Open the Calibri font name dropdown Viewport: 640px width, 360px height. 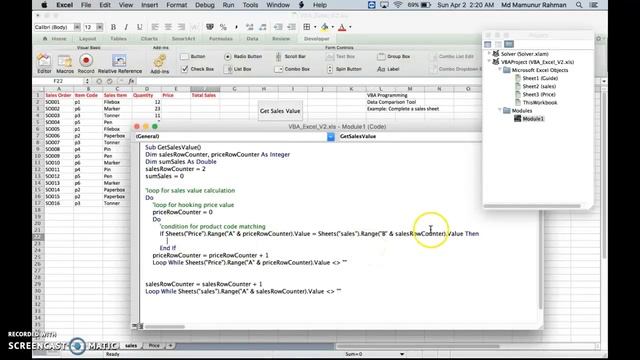pyautogui.click(x=77, y=27)
